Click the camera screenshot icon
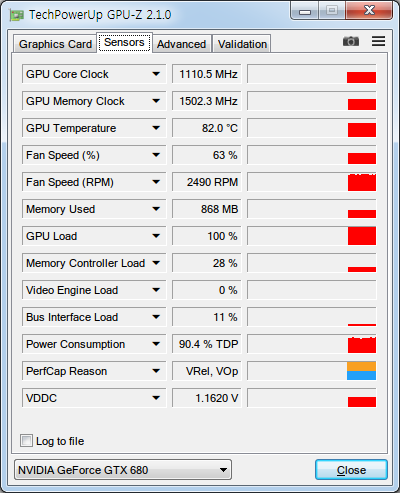The width and height of the screenshot is (400, 493). point(351,41)
